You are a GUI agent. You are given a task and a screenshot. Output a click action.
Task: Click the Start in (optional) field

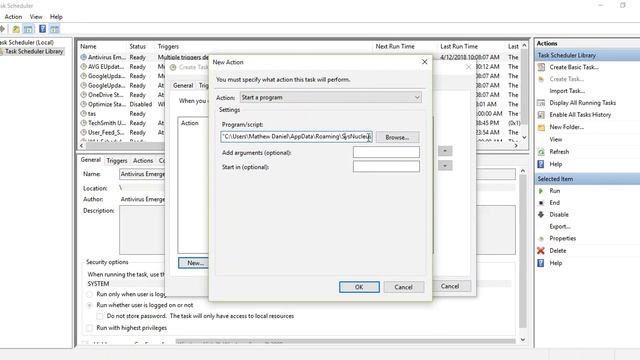coord(386,167)
